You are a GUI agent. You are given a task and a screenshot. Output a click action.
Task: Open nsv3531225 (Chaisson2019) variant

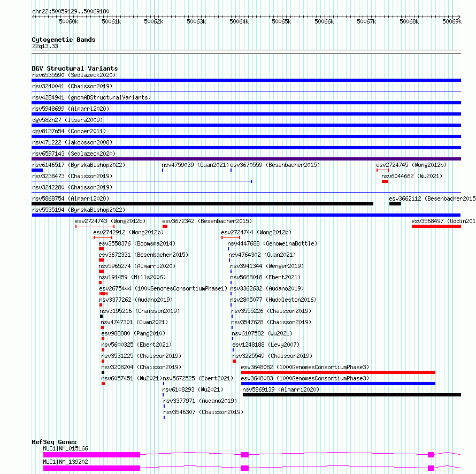click(141, 356)
